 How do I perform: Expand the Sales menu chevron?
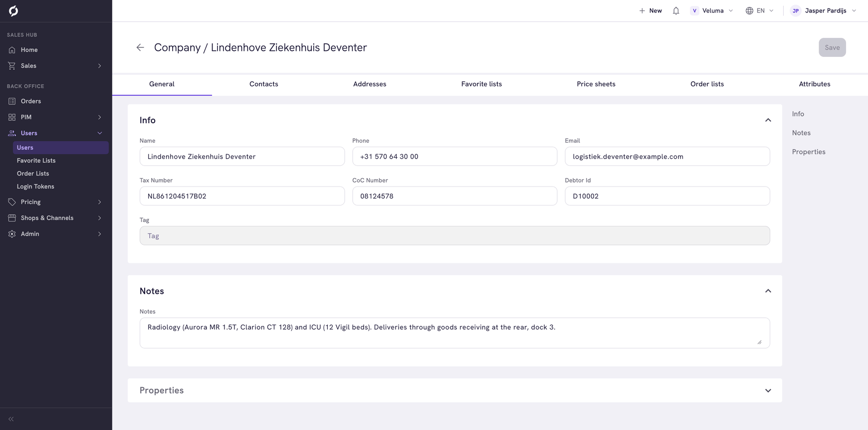pyautogui.click(x=100, y=66)
